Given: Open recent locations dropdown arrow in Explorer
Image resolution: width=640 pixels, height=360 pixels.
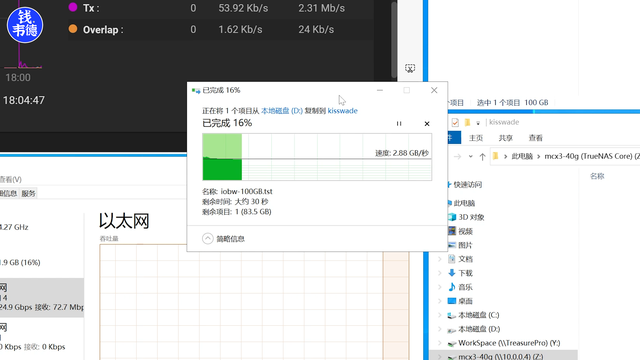Looking at the screenshot, I should [x=471, y=156].
